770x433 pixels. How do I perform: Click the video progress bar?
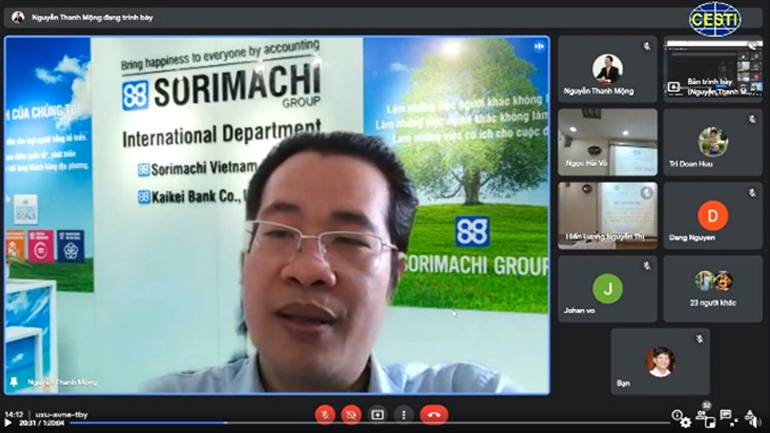tap(369, 423)
